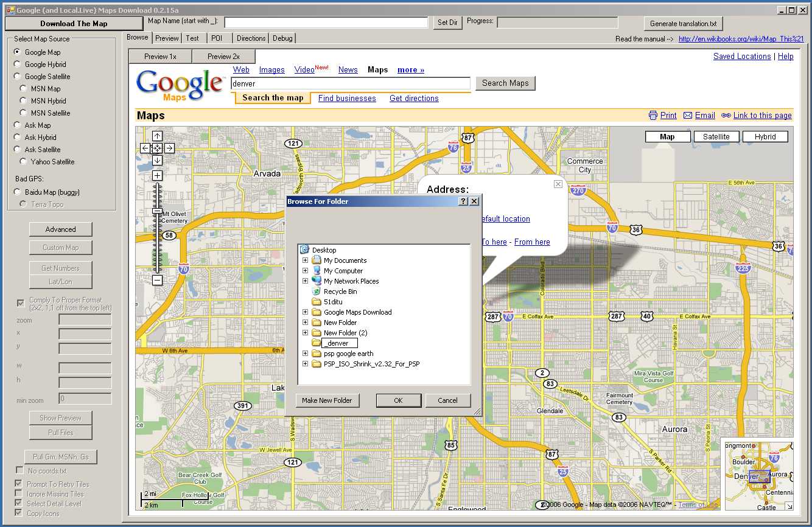Viewport: 812px width, 527px height.
Task: Open the Advanced options button
Action: click(61, 229)
